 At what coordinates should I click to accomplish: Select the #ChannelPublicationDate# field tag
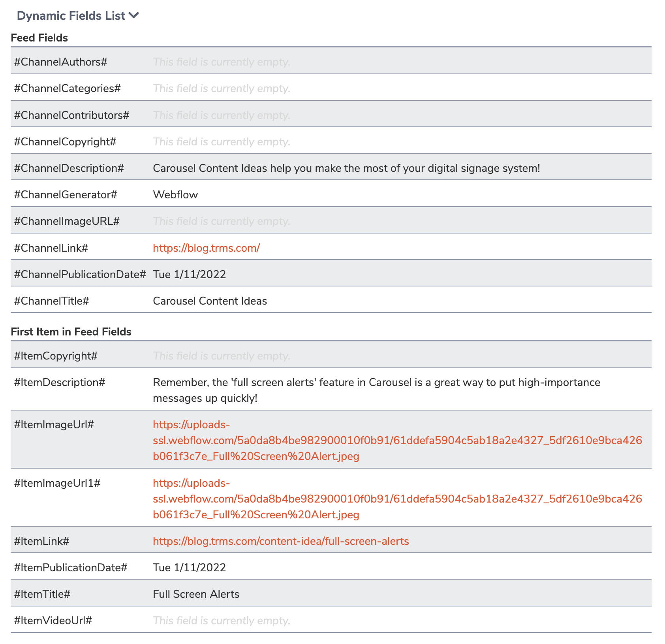(80, 275)
